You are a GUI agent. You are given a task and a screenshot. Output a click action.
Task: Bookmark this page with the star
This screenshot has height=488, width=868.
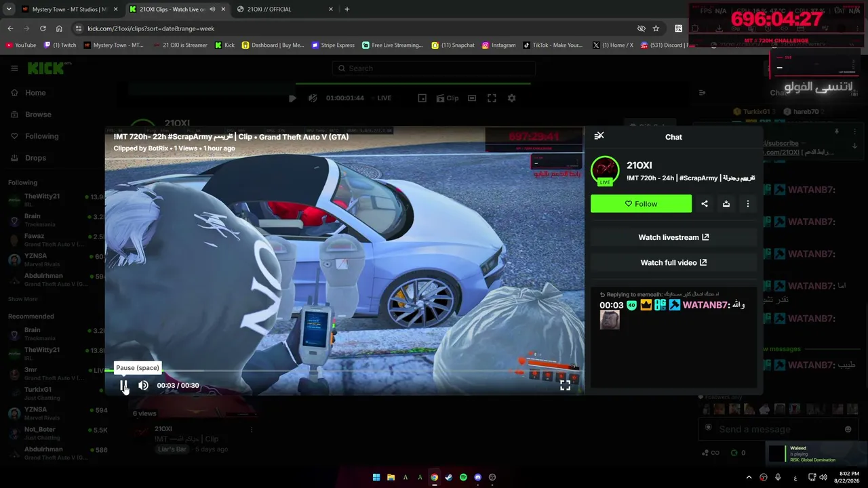(656, 28)
